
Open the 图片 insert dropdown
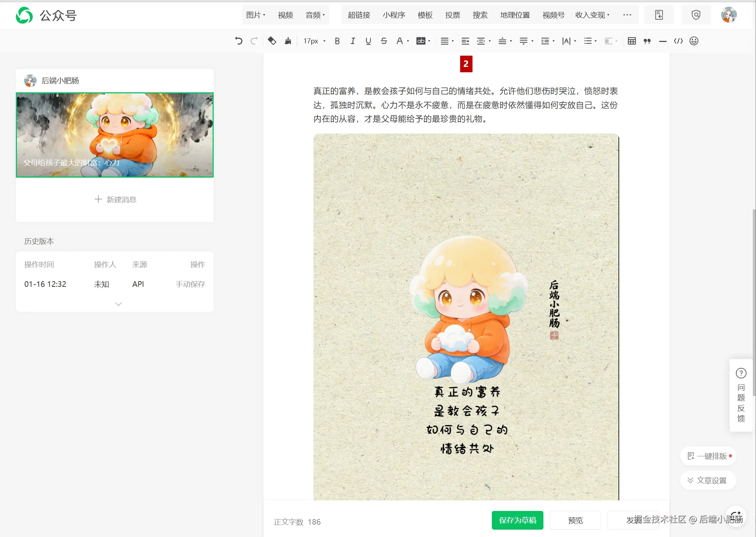pos(255,15)
